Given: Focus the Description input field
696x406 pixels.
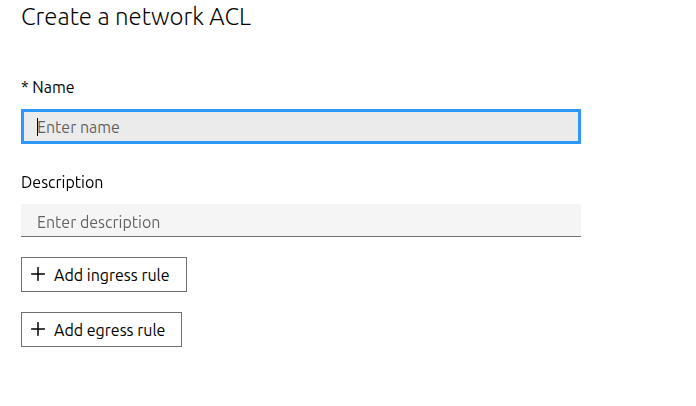Looking at the screenshot, I should pyautogui.click(x=300, y=221).
